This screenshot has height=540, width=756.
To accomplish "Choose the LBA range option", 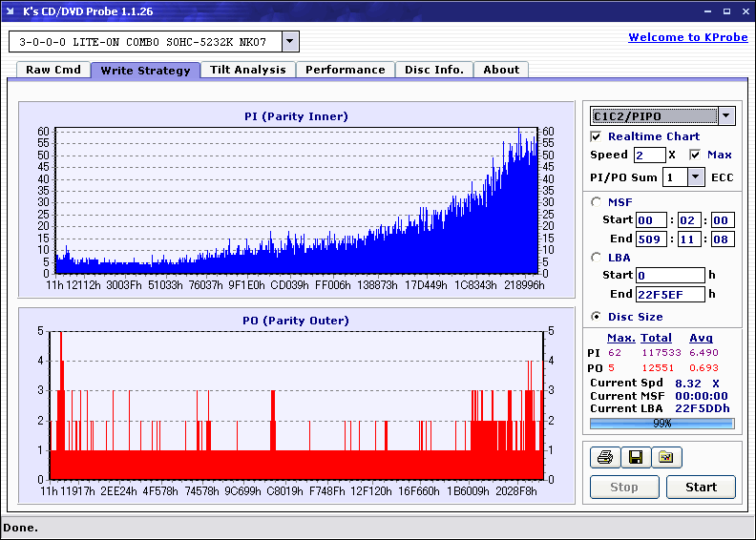I will point(597,257).
